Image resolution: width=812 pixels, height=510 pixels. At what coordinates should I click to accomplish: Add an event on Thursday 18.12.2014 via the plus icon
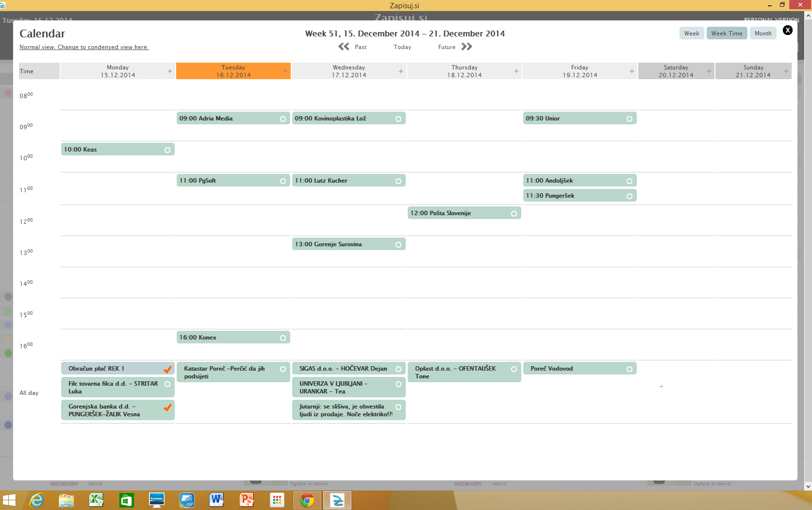tap(516, 71)
